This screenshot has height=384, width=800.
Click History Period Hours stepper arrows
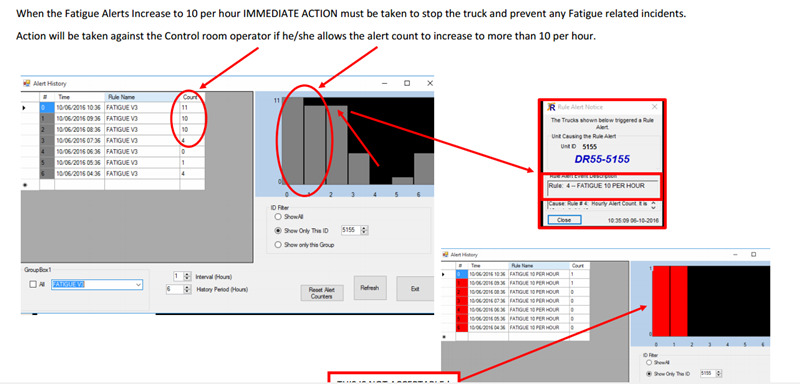click(x=187, y=289)
